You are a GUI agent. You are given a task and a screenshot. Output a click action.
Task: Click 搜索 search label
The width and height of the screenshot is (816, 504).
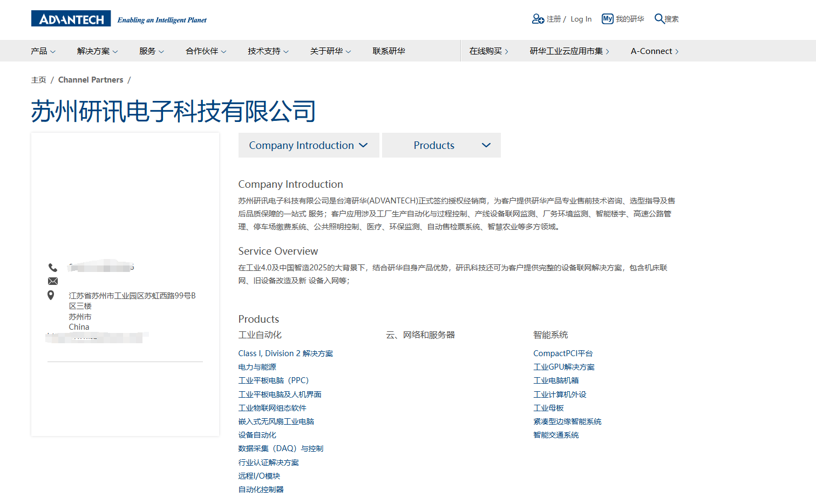coord(672,19)
